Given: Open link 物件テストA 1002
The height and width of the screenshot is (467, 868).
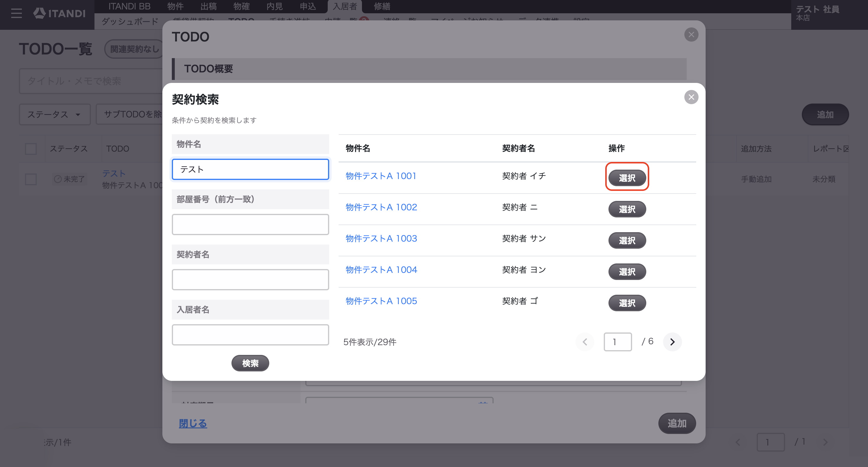Looking at the screenshot, I should pyautogui.click(x=381, y=207).
